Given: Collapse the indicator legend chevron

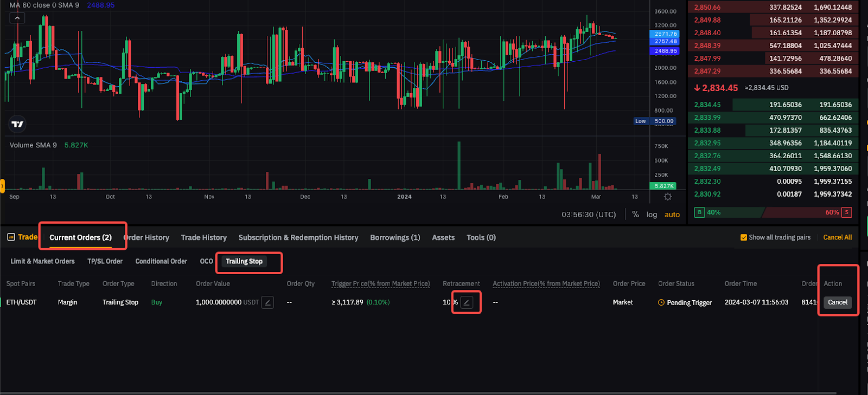Looking at the screenshot, I should (17, 18).
